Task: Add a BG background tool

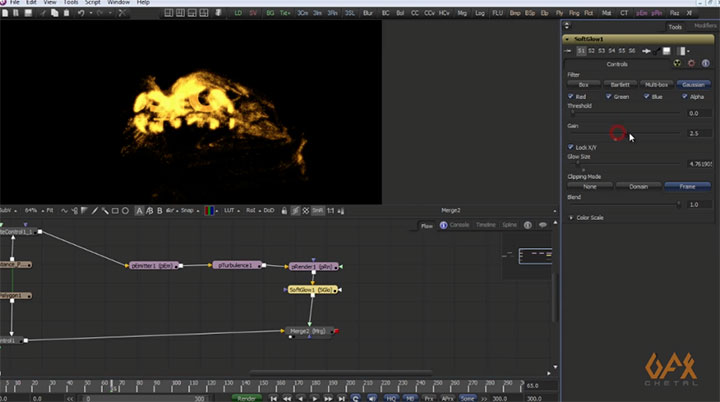Action: 270,13
